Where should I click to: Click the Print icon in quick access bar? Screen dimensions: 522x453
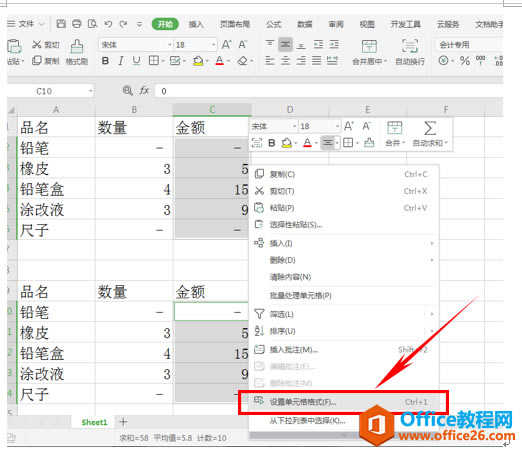77,24
